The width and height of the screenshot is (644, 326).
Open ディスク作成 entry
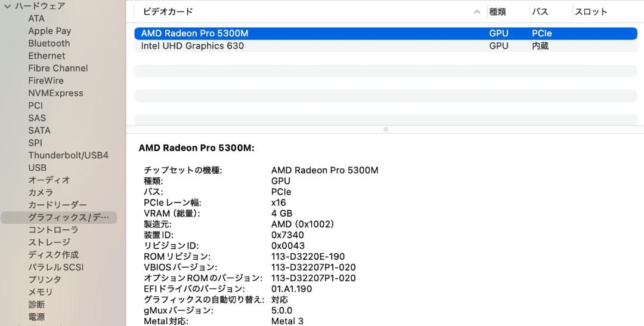coord(54,255)
